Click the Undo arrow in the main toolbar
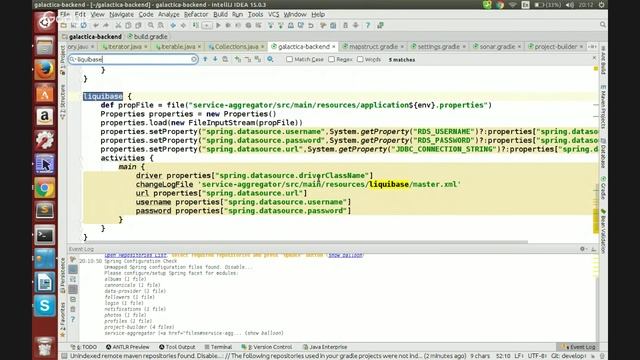The width and height of the screenshot is (640, 360). 96,25
